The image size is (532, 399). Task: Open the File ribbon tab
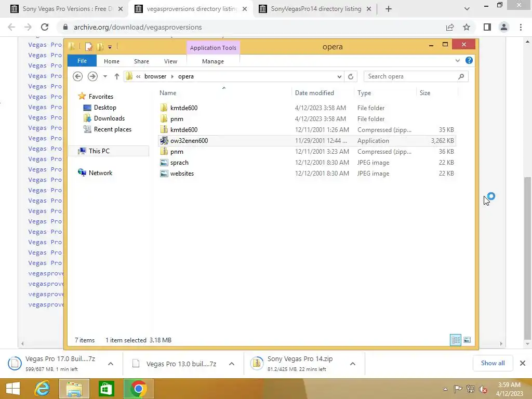click(82, 61)
